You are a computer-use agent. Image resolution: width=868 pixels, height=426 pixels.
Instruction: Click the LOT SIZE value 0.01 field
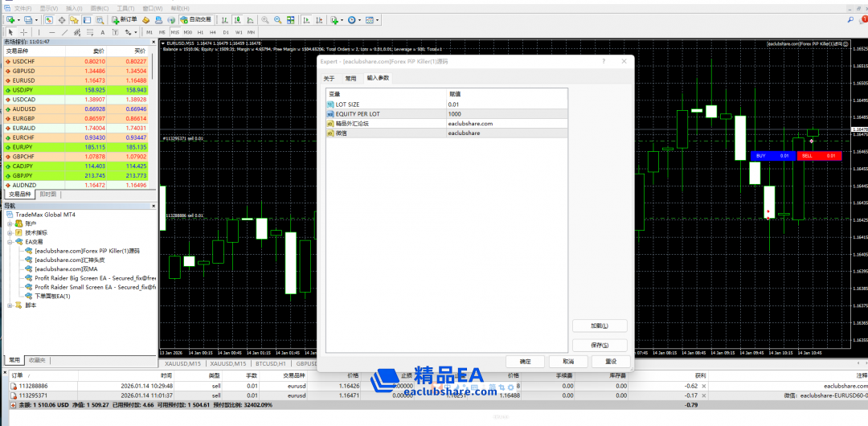(506, 104)
